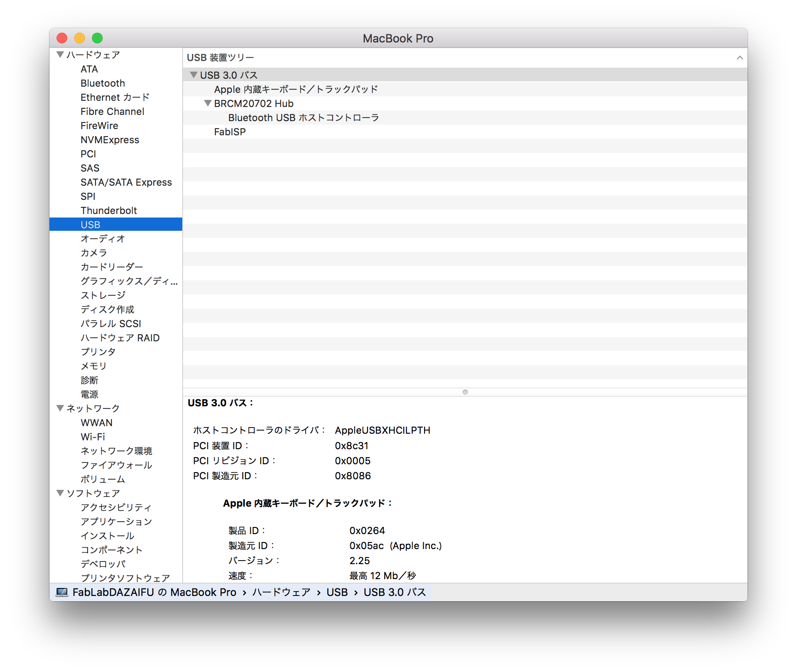Select the highlighted USB sidebar item
797x672 pixels.
click(x=116, y=225)
